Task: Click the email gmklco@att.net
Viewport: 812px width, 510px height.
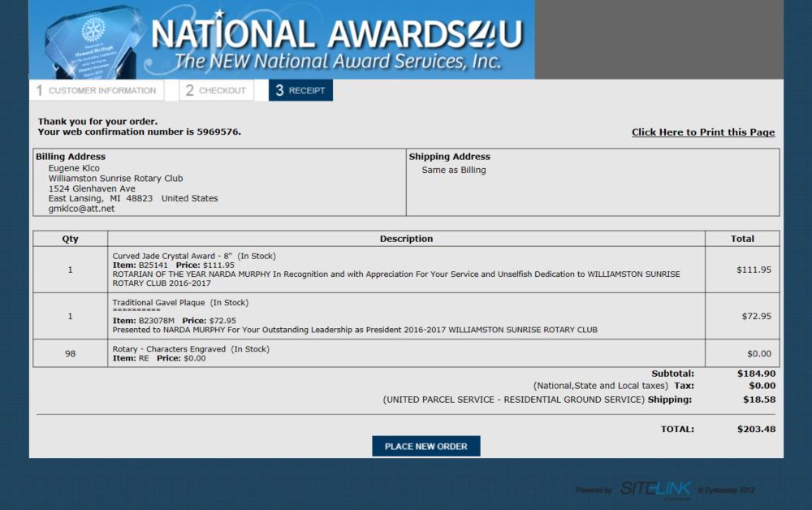Action: click(x=81, y=209)
